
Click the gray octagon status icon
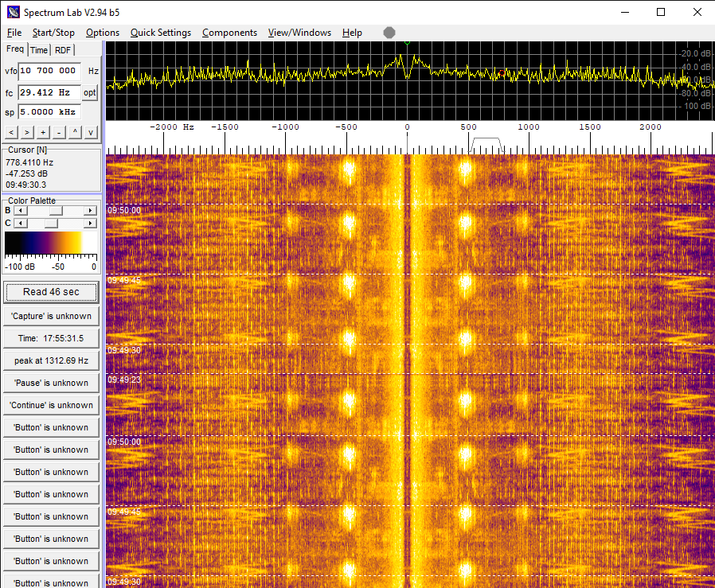[x=389, y=33]
